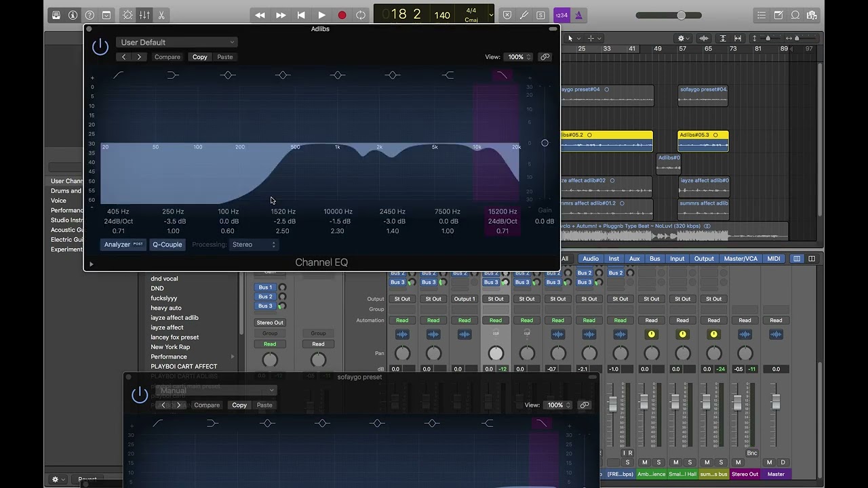
Task: Select the MIDI mixer filter tab
Action: click(774, 258)
